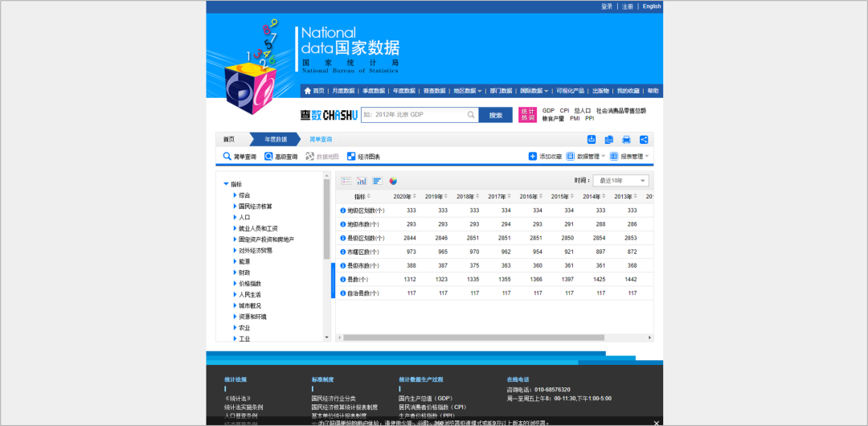Expand the 人口 tree node

coord(235,217)
